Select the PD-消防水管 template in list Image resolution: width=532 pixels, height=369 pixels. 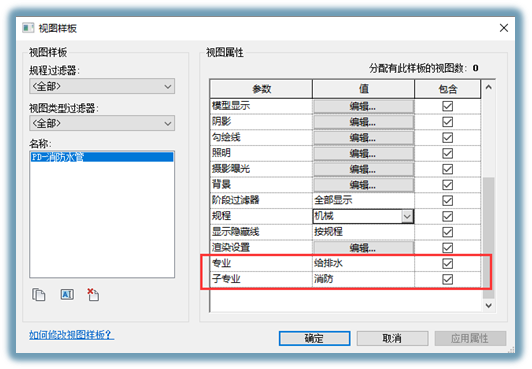[102, 157]
